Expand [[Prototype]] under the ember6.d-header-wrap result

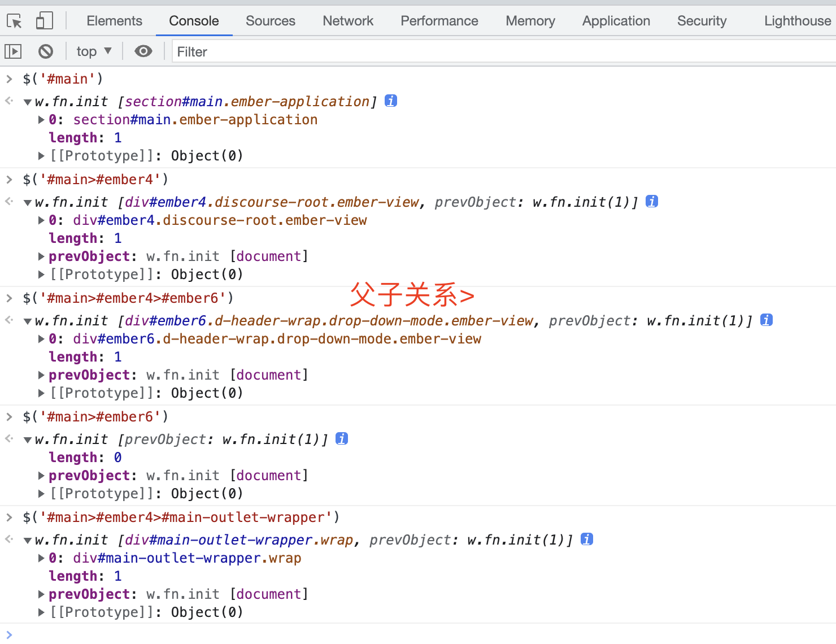click(x=41, y=393)
